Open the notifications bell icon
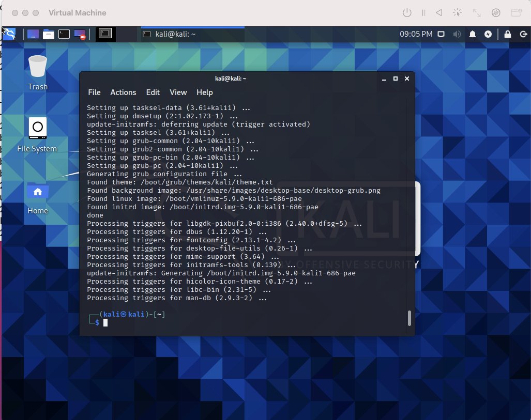The width and height of the screenshot is (531, 420). 473,34
